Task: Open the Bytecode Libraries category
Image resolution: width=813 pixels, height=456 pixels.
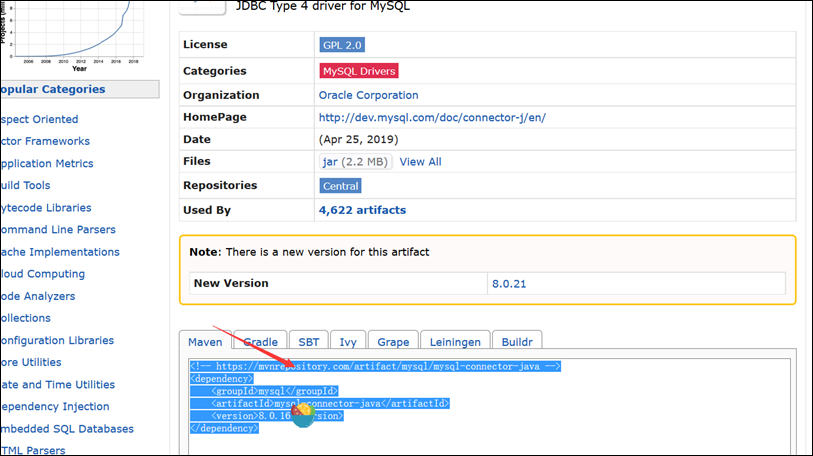Action: (x=46, y=208)
